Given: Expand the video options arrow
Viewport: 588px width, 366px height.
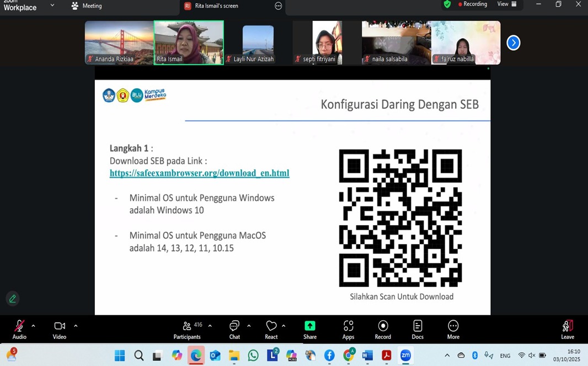Looking at the screenshot, I should 76,326.
